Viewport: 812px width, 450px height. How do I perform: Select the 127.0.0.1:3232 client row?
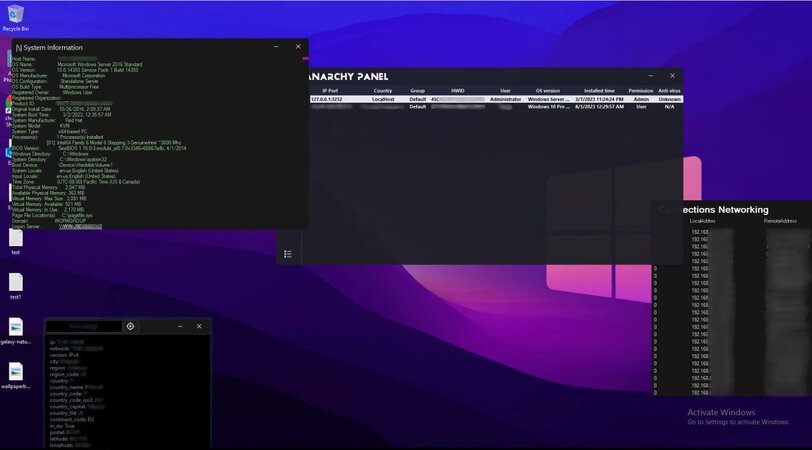[496, 99]
